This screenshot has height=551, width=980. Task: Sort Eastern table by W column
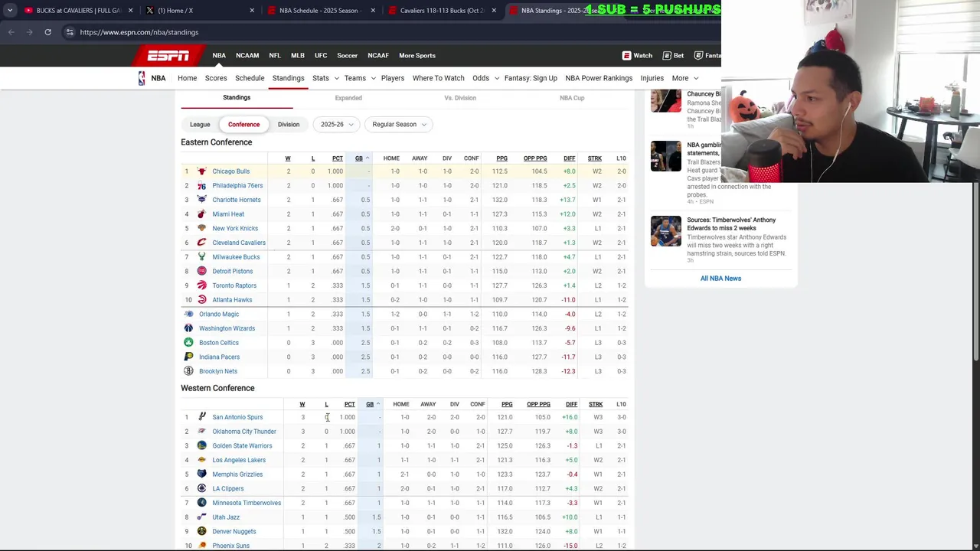coord(288,158)
